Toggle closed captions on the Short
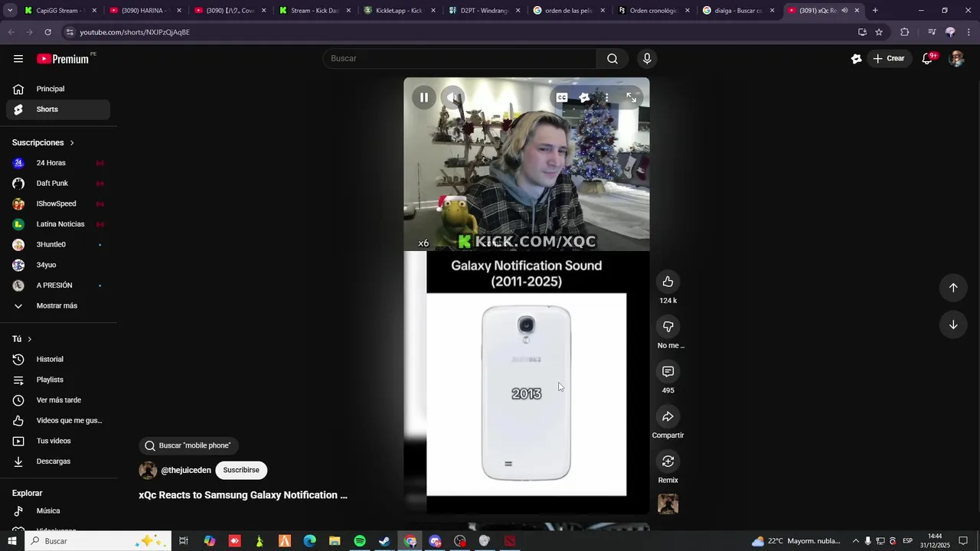980x551 pixels. click(x=562, y=98)
